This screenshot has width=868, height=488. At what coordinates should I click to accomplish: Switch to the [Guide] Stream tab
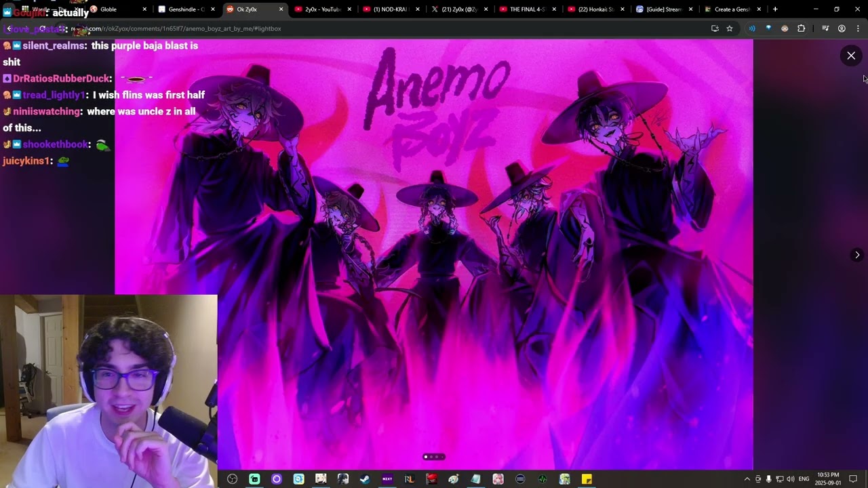(665, 9)
